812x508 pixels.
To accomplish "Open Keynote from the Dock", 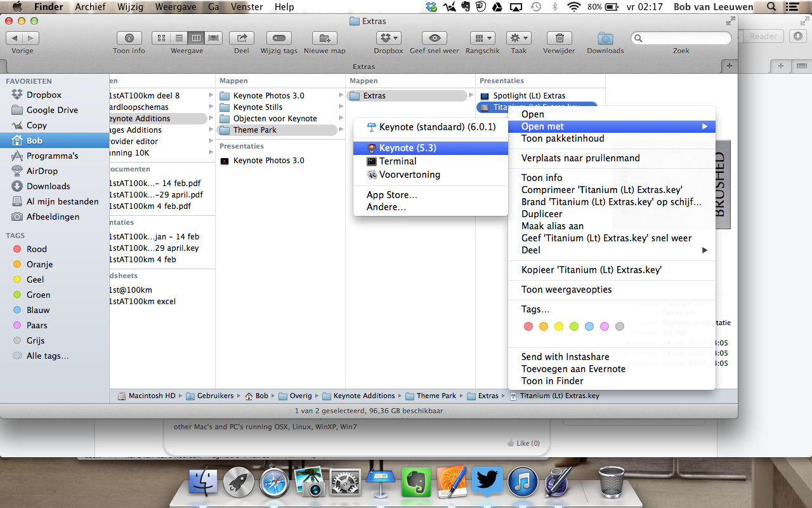I will [x=381, y=482].
